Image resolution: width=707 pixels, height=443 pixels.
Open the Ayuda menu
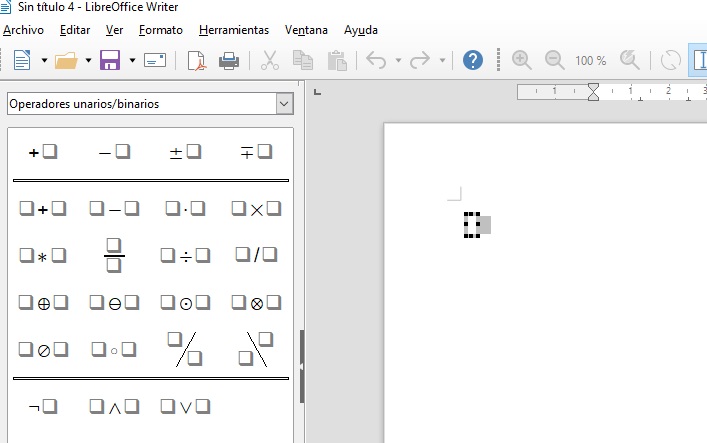click(360, 30)
